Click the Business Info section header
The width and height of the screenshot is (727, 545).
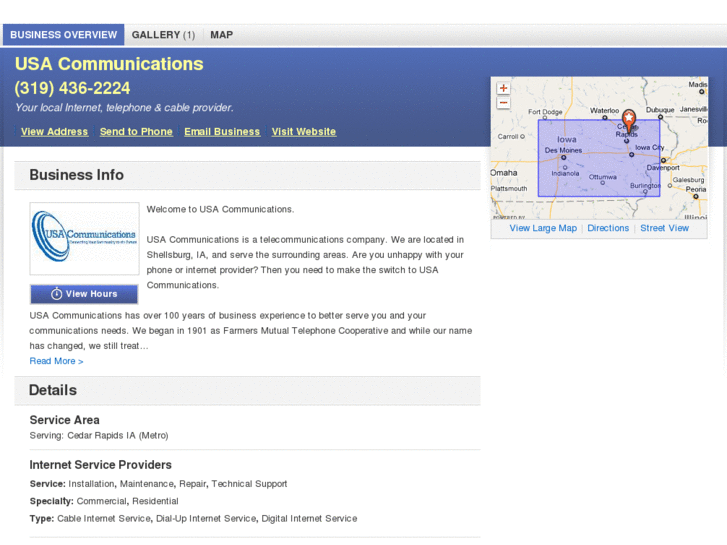(x=248, y=175)
